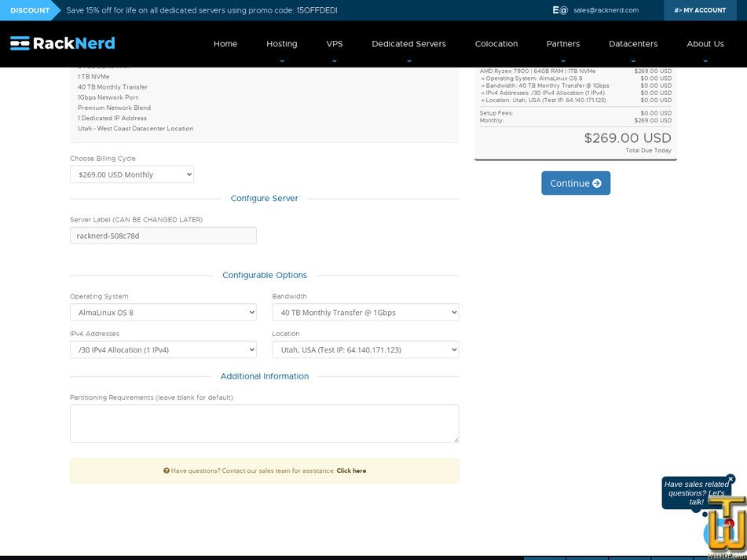Click the arrow icon inside Continue button
Screen dimensions: 747x560
596,182
